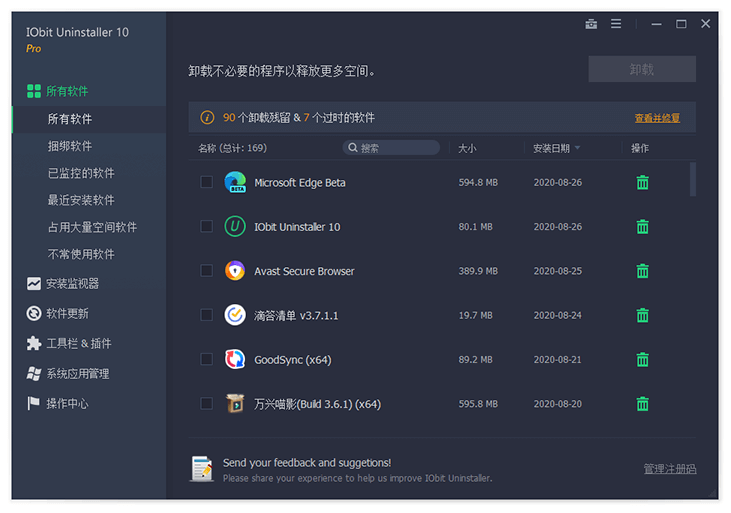The image size is (731, 513).
Task: Click the 系统应用管理 Windows flag icon
Action: (x=34, y=374)
